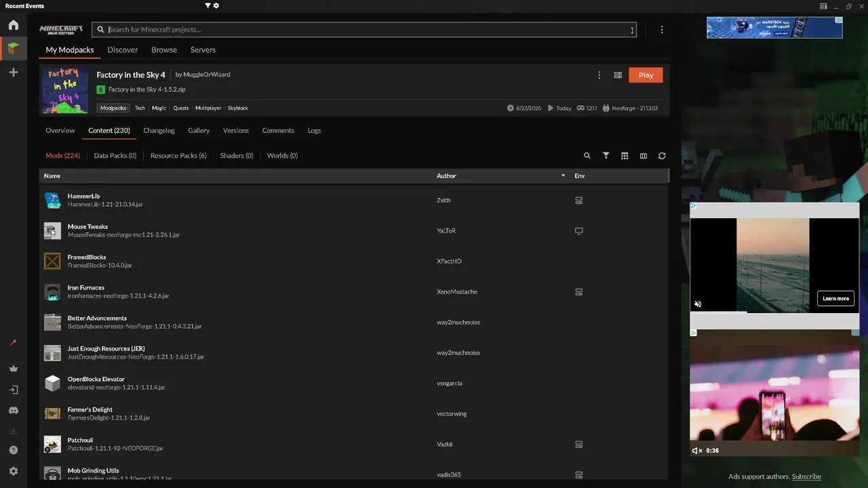Open the Comments tab
This screenshot has height=488, width=868.
tap(278, 130)
